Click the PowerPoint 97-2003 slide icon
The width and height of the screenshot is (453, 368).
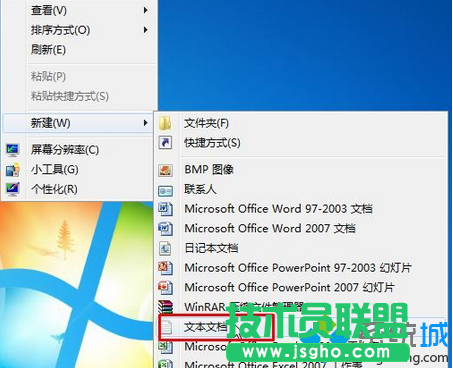coord(165,268)
